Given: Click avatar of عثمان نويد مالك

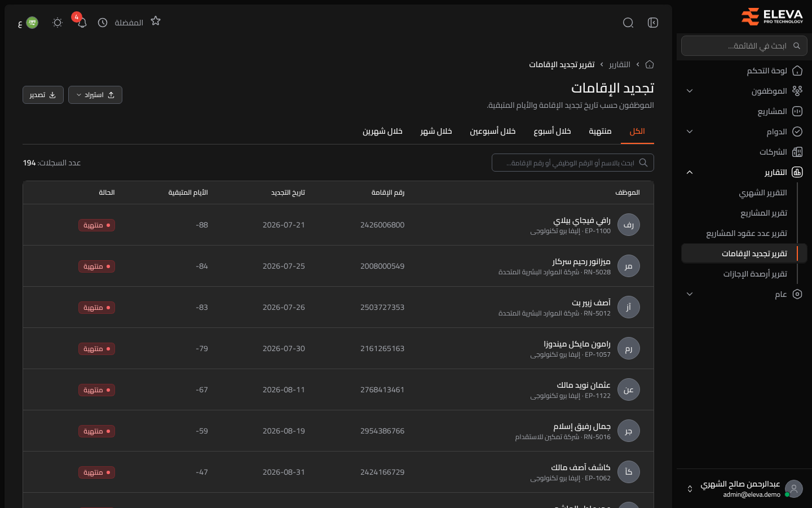Looking at the screenshot, I should [x=629, y=389].
